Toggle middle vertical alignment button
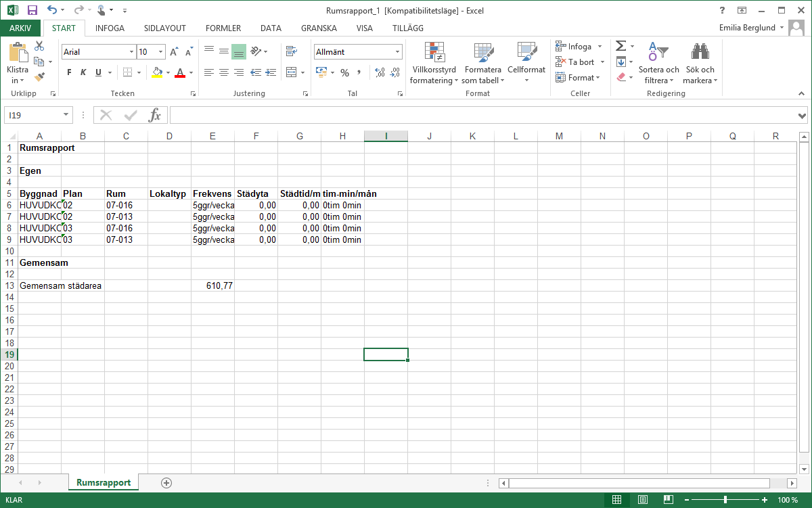812x508 pixels. point(223,51)
